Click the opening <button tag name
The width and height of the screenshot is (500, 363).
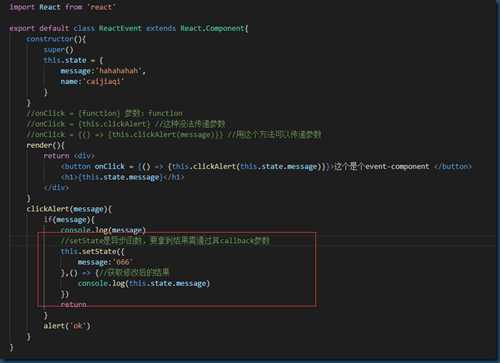pyautogui.click(x=76, y=166)
